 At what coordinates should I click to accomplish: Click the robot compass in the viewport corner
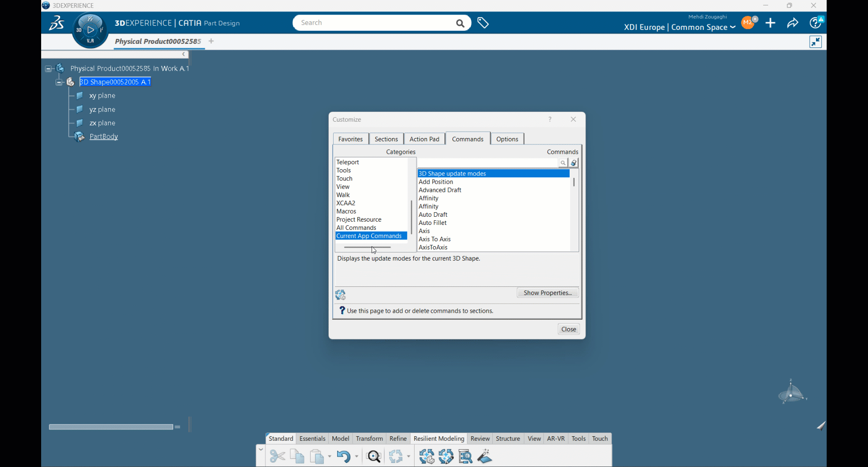(x=792, y=391)
